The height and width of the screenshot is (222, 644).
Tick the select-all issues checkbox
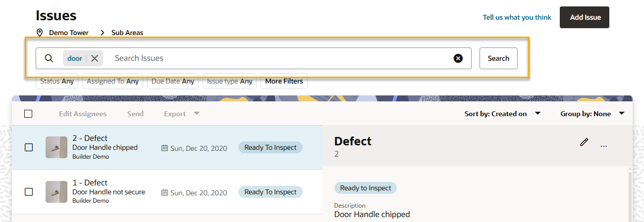[28, 114]
